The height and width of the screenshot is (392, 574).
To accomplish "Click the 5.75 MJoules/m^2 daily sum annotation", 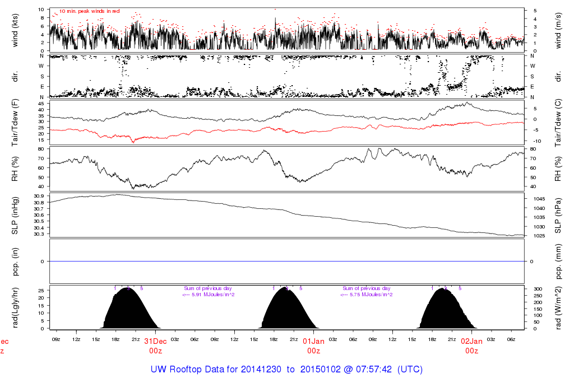I will 367,294.
